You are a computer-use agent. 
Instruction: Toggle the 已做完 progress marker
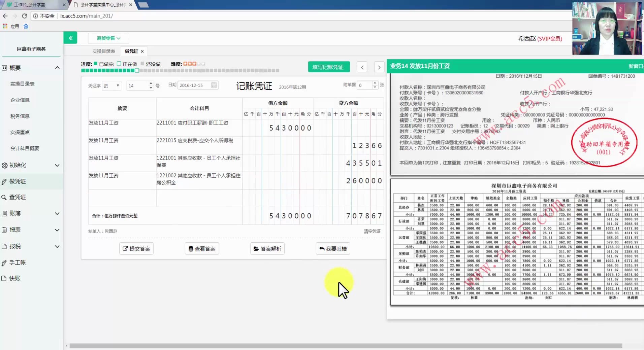95,63
